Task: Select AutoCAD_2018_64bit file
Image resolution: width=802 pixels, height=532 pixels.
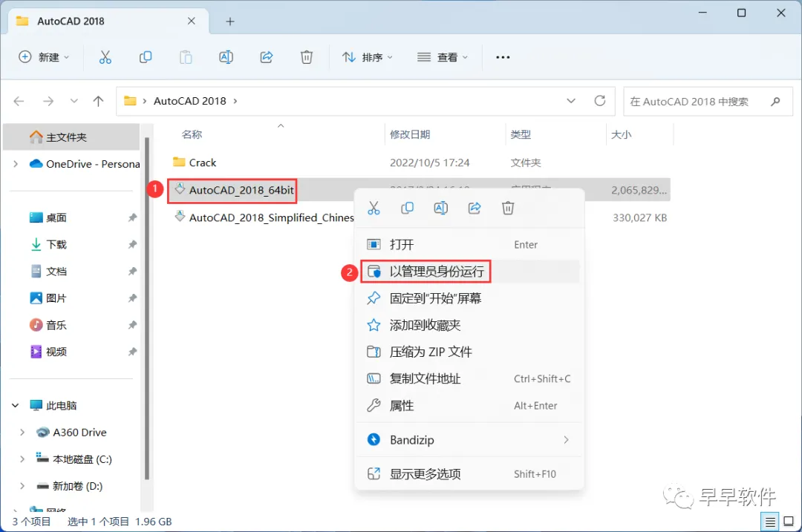Action: (x=241, y=190)
